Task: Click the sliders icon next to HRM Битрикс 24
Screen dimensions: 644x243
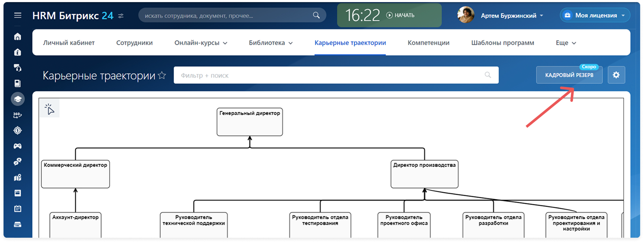Action: coord(121,16)
